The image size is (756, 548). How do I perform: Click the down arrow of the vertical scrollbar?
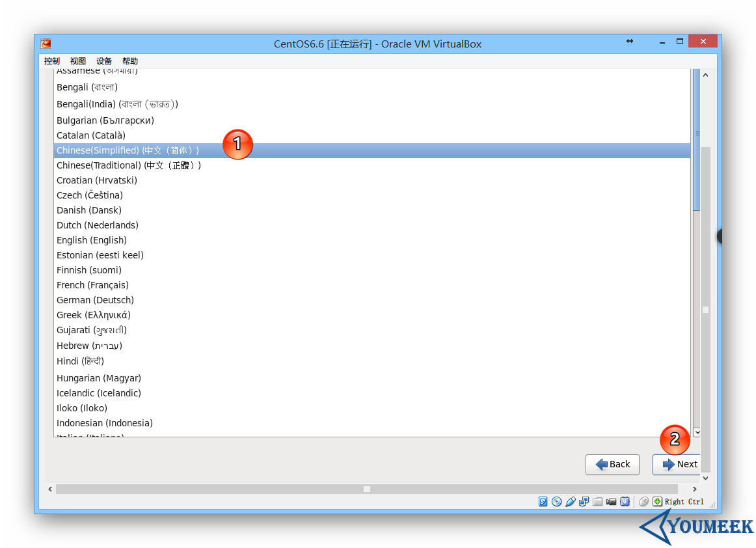click(x=697, y=432)
